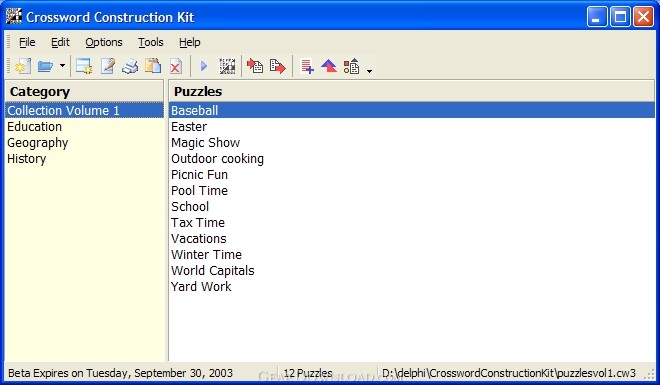The width and height of the screenshot is (660, 385).
Task: Expand the open folder dropdown arrow
Action: tap(62, 66)
